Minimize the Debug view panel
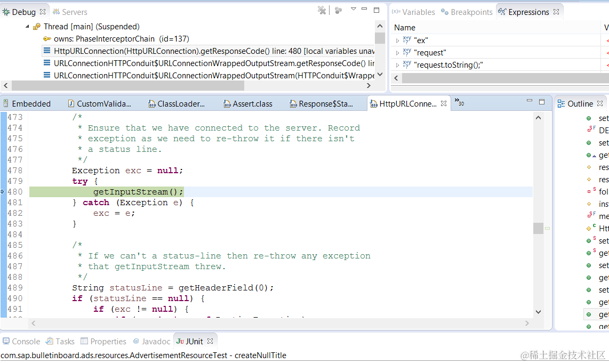Screen dimensions: 609x364 point(364,9)
